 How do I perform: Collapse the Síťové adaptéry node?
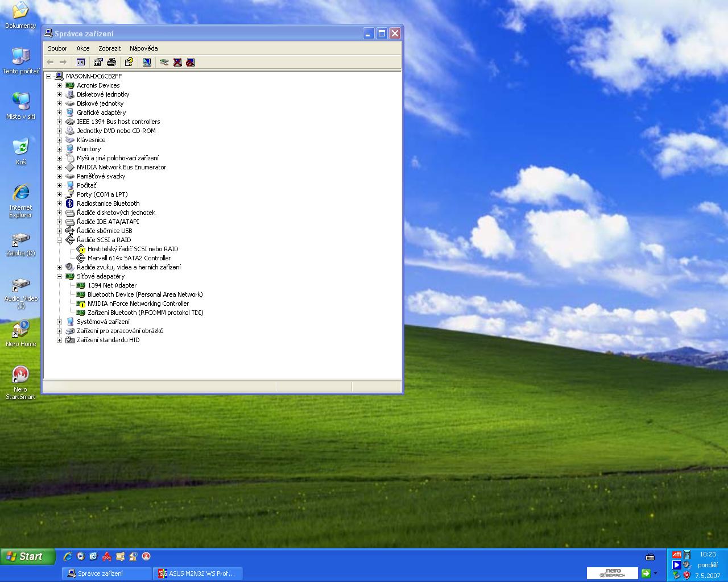tap(59, 276)
